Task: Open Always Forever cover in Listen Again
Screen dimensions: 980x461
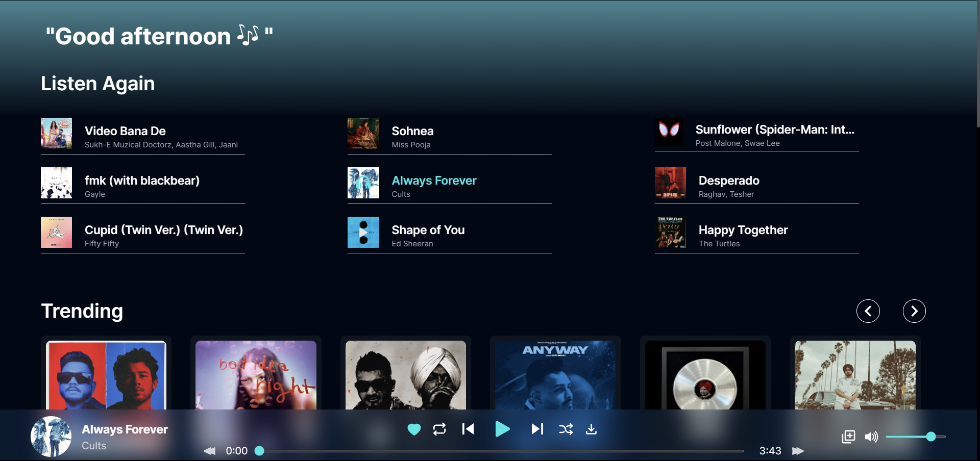Action: pyautogui.click(x=363, y=183)
